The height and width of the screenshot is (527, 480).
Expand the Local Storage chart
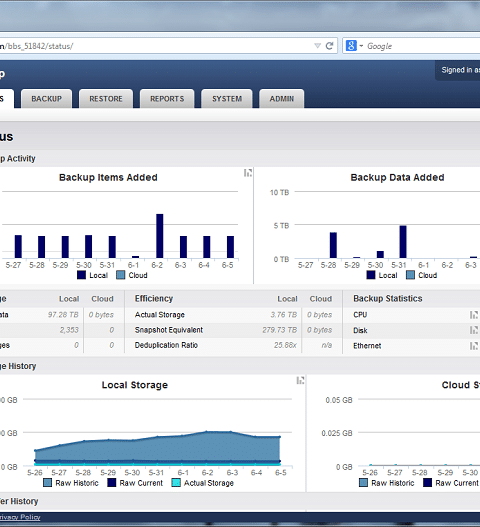point(300,380)
